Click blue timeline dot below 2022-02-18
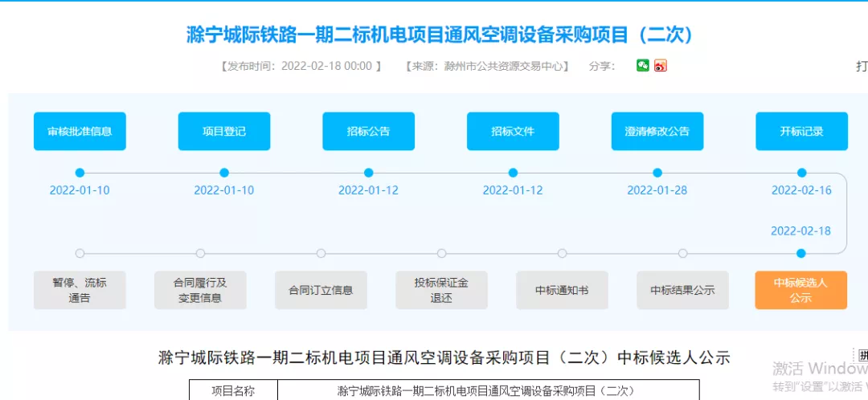The width and height of the screenshot is (868, 400). pyautogui.click(x=801, y=253)
